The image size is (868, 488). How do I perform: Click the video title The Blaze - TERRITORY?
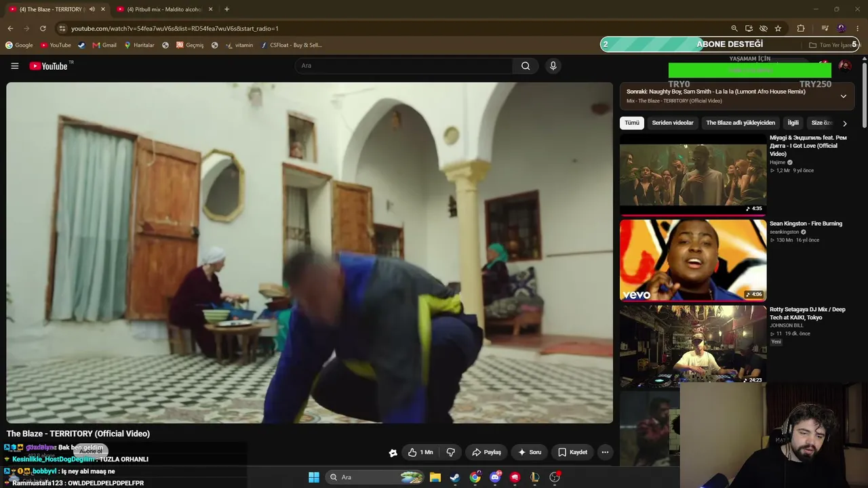click(78, 434)
